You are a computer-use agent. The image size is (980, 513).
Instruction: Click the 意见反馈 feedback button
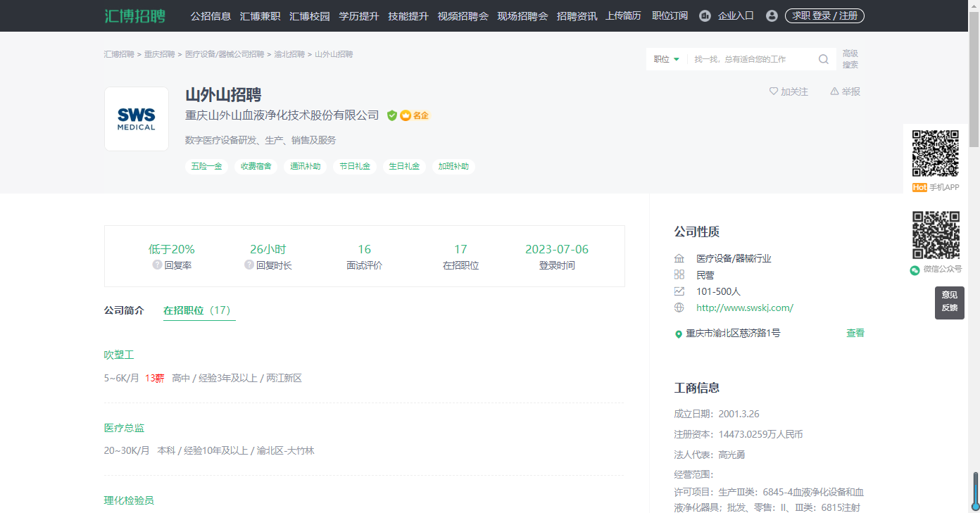click(950, 302)
